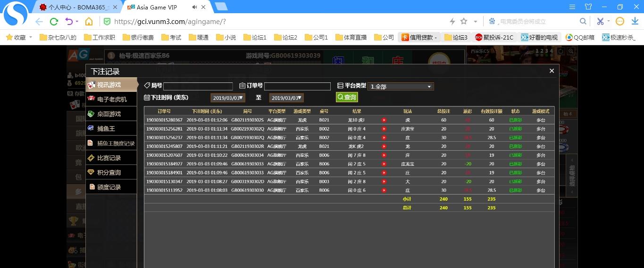The image size is (644, 268).
Task: Play replay video for order 190303015245807
Action: pyautogui.click(x=384, y=146)
